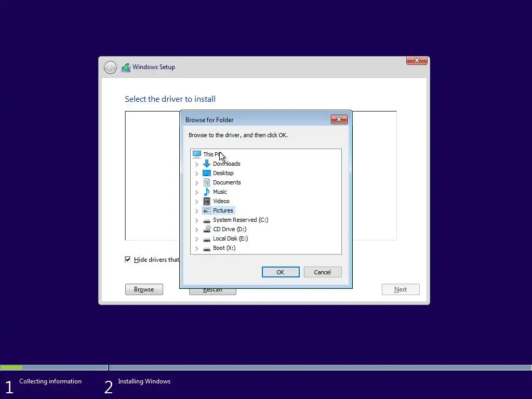Select the Desktop label in the tree
Image resolution: width=532 pixels, height=399 pixels.
pos(223,173)
